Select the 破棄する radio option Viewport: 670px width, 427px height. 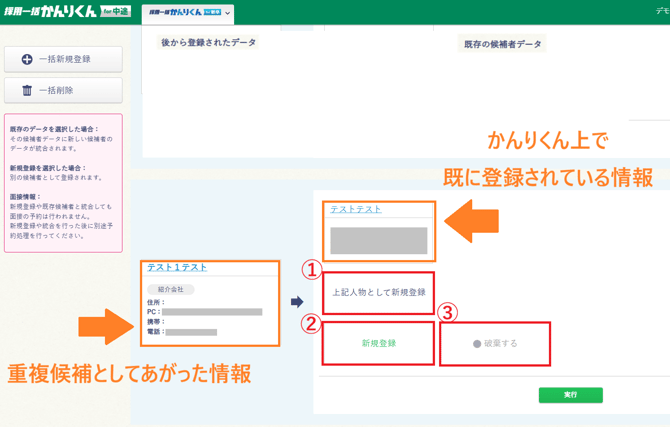pyautogui.click(x=495, y=344)
